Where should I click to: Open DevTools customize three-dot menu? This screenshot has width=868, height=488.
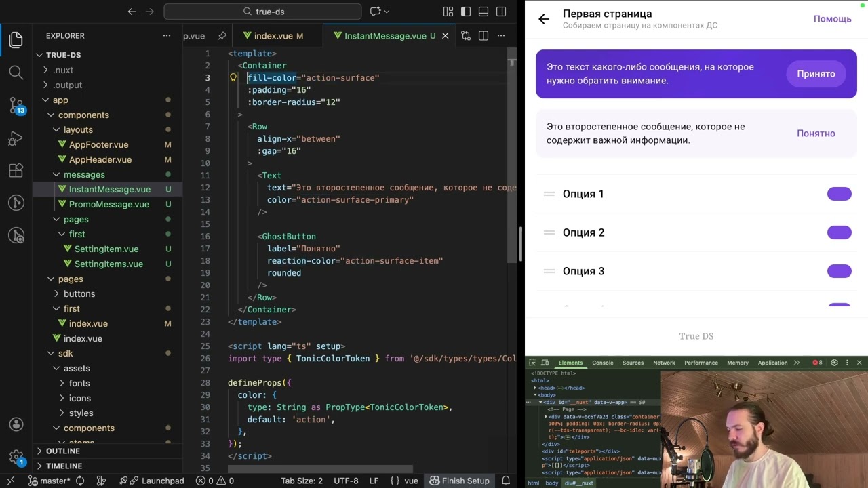(x=846, y=363)
